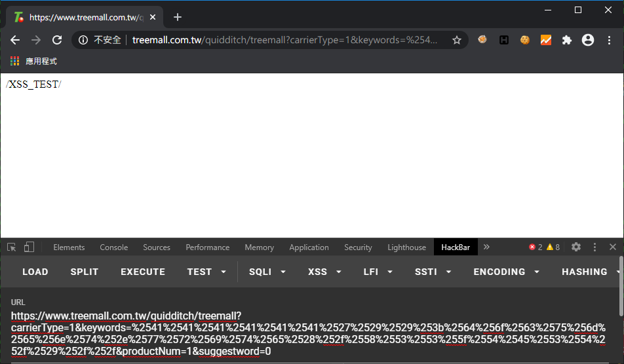
Task: Expand the ENCODING dropdown
Action: coord(506,272)
